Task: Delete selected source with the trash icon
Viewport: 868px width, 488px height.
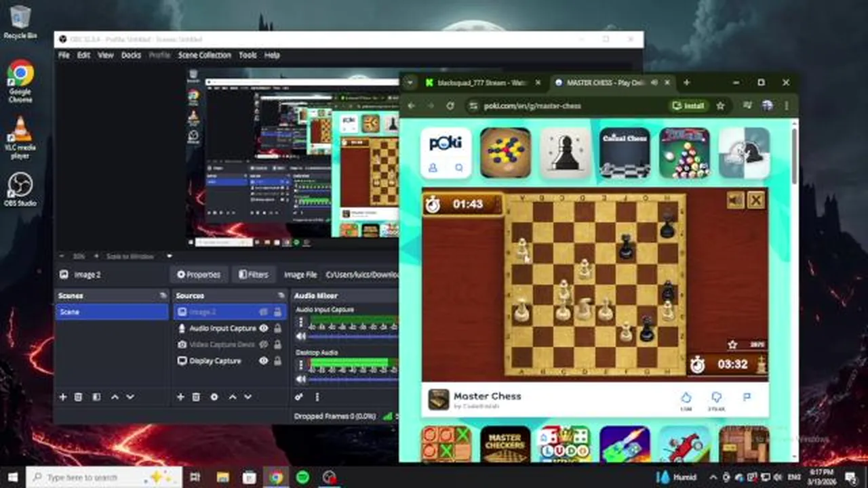Action: (x=196, y=397)
